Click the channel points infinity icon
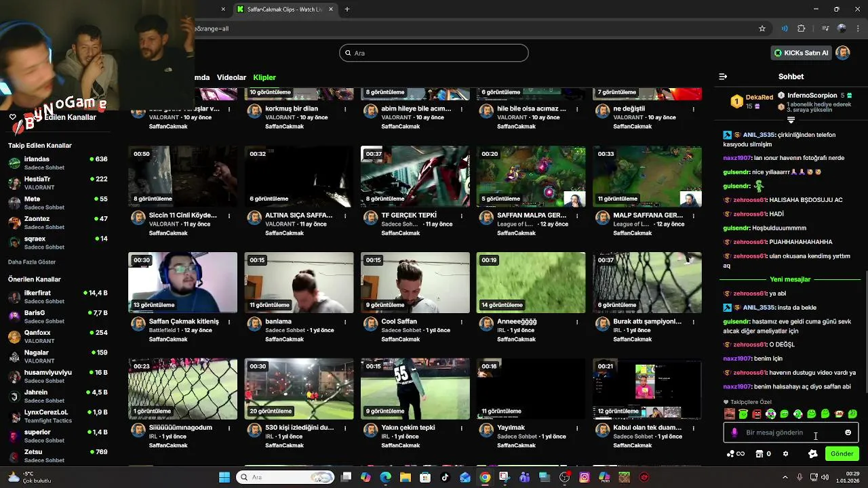Viewport: 868px width, 488px height. (x=736, y=454)
